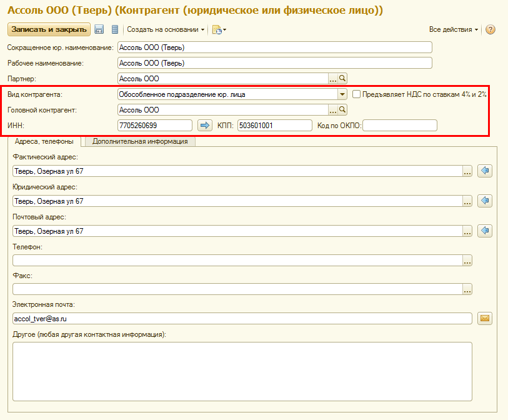Click ellipsis button in Головной контрагент field
The image size is (508, 420).
click(332, 110)
